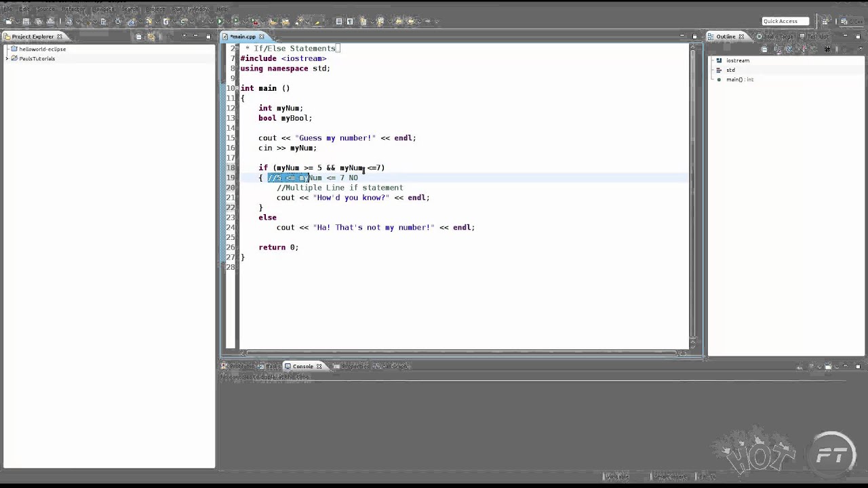Open the Run menu
The image size is (868, 488).
177,9
